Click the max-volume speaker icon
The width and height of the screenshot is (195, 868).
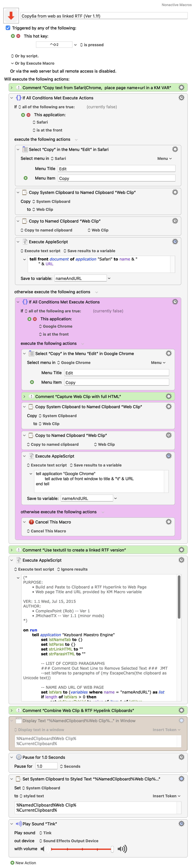click(x=122, y=849)
